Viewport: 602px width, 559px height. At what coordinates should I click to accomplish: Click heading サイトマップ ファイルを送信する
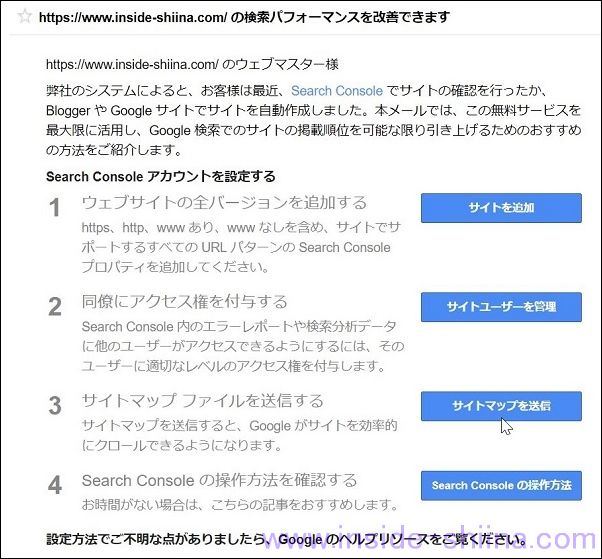click(203, 401)
